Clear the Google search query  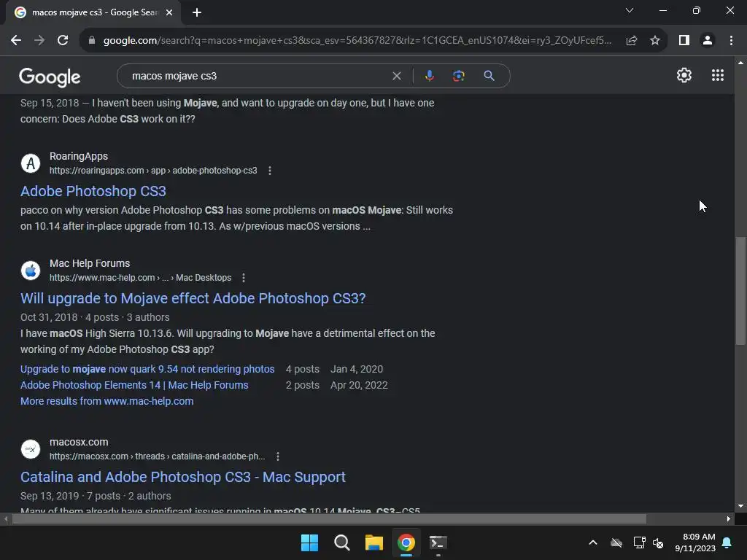coord(396,76)
